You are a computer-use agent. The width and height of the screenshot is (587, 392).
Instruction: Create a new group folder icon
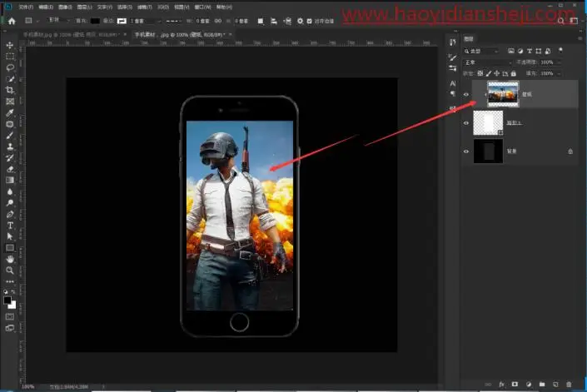(542, 385)
